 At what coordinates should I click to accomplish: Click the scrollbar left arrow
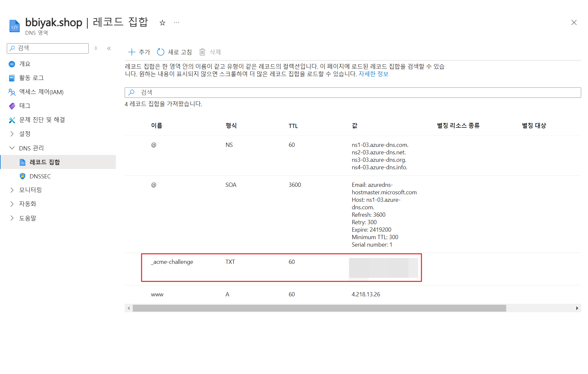(x=129, y=308)
